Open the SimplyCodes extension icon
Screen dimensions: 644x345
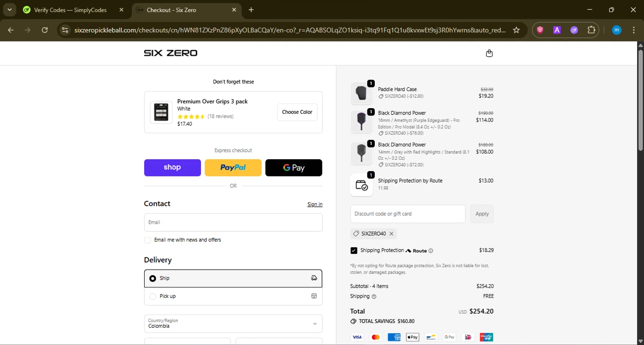574,30
